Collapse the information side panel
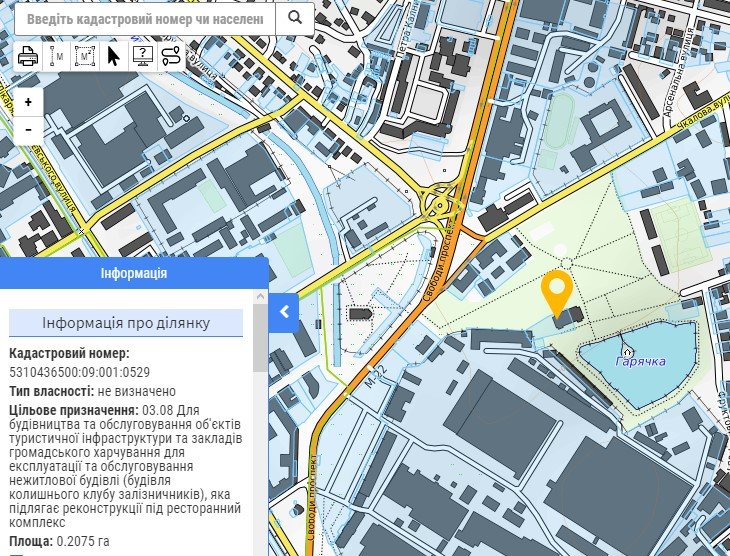Image resolution: width=730 pixels, height=556 pixels. point(284,311)
